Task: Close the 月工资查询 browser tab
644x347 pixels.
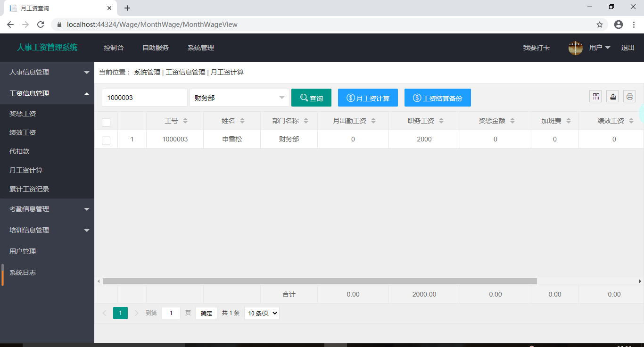Action: (x=109, y=8)
